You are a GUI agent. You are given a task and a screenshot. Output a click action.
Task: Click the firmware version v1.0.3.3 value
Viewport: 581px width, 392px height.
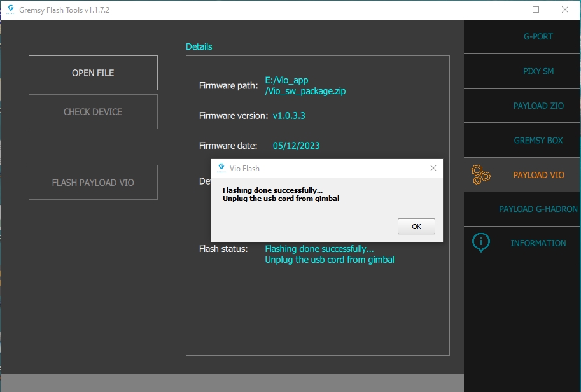(x=293, y=116)
